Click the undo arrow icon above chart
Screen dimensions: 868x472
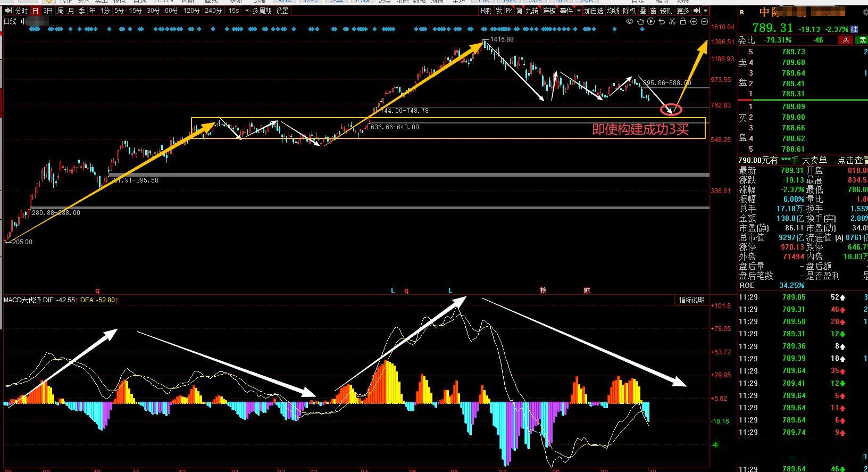coord(662,22)
